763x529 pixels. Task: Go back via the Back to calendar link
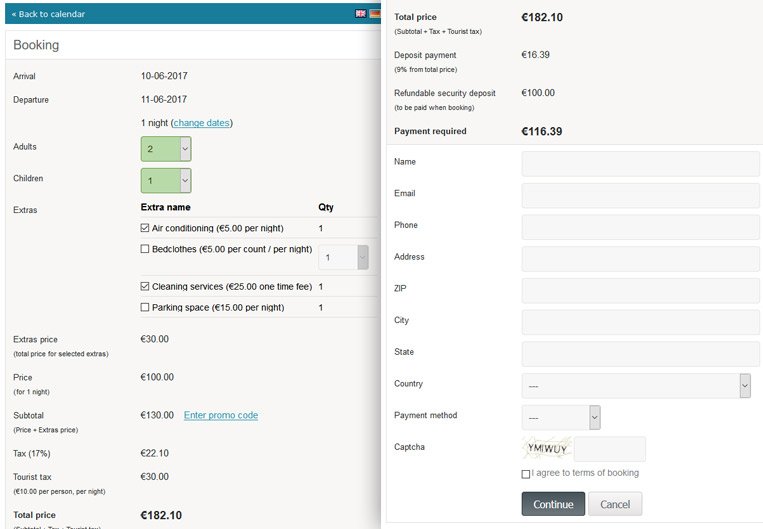pyautogui.click(x=48, y=14)
